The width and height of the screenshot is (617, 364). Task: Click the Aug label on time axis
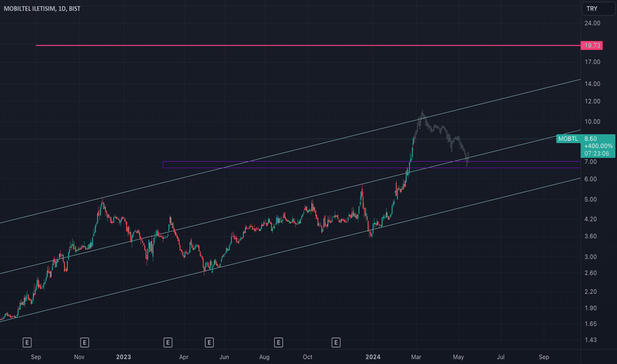(x=264, y=357)
